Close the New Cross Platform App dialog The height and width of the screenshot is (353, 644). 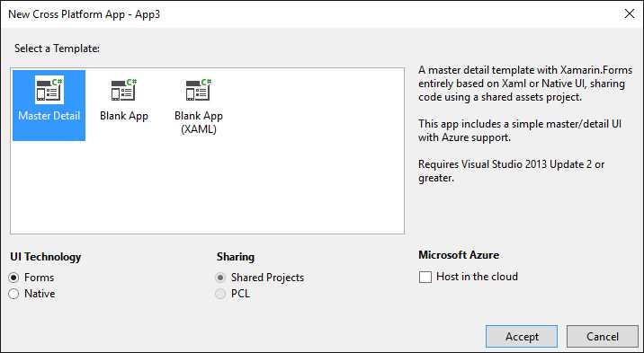pyautogui.click(x=630, y=14)
